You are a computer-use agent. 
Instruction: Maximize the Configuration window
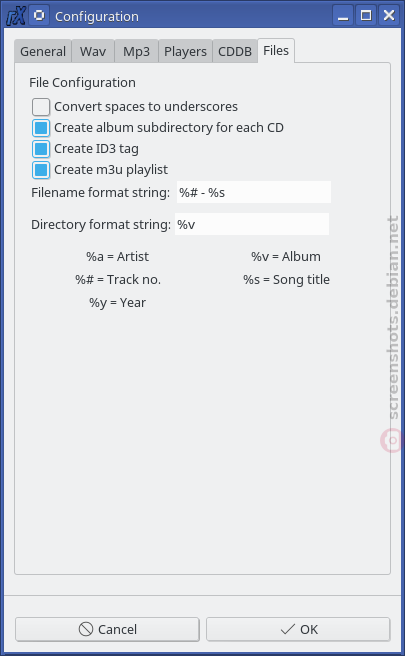point(366,16)
